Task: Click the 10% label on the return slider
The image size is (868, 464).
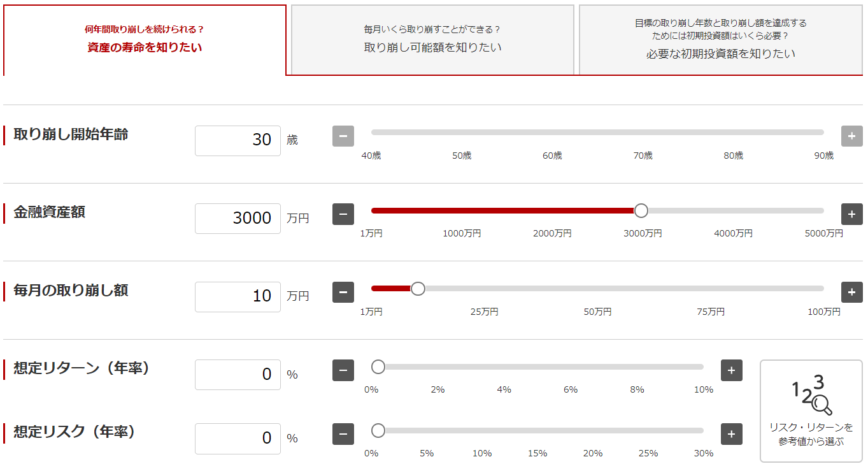Action: [x=704, y=389]
